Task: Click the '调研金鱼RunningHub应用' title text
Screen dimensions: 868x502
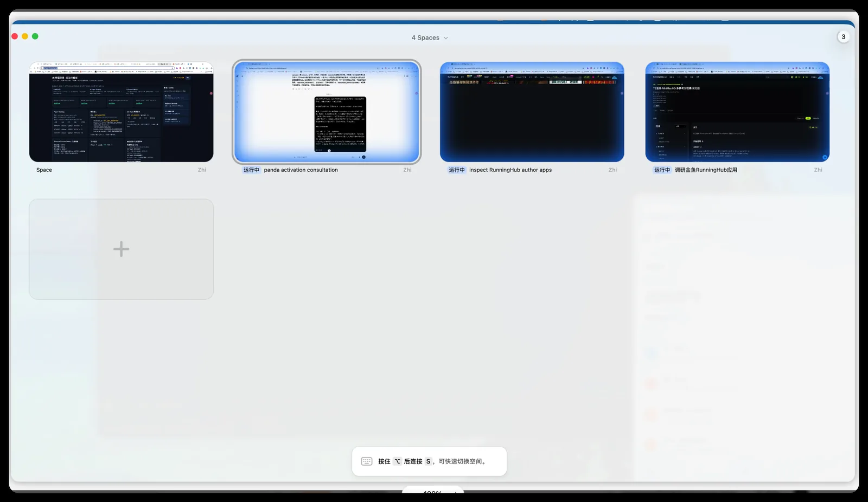Action: [706, 170]
